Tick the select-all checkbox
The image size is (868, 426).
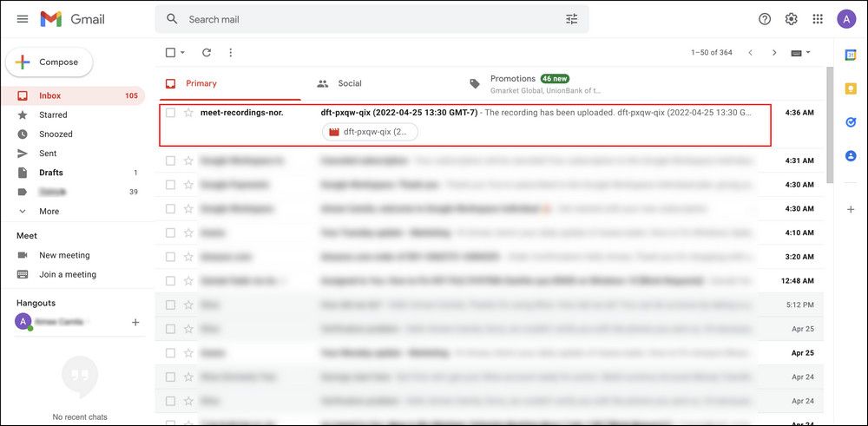point(170,53)
